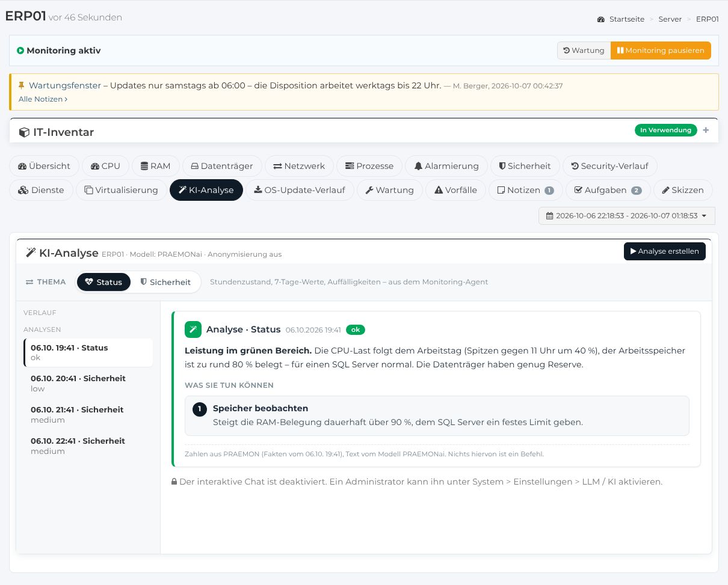Open the Alle Notizen link

(43, 99)
